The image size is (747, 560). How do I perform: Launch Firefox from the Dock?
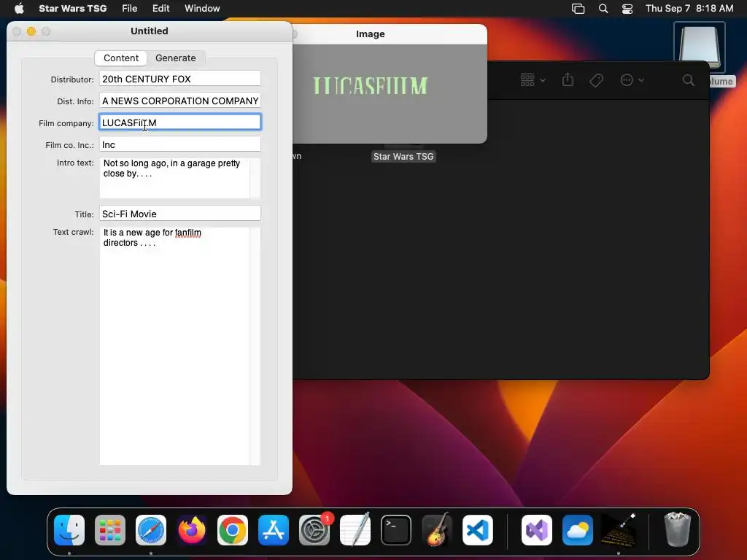192,530
